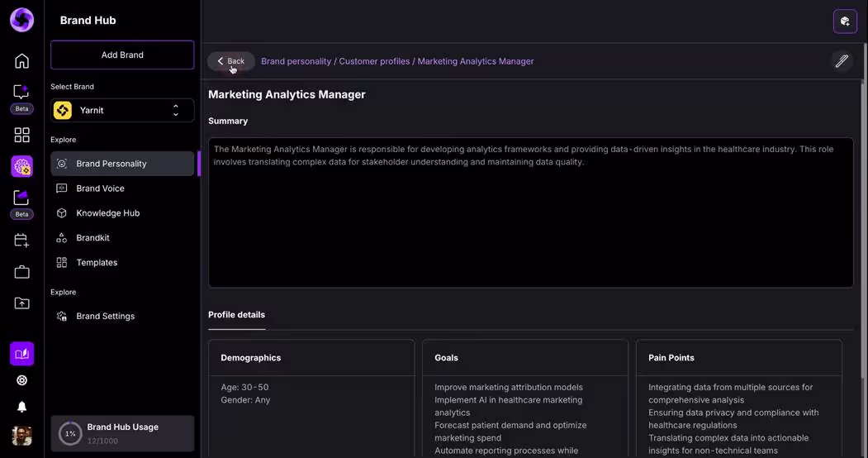Open the calendar plus icon
868x458 pixels.
click(21, 241)
